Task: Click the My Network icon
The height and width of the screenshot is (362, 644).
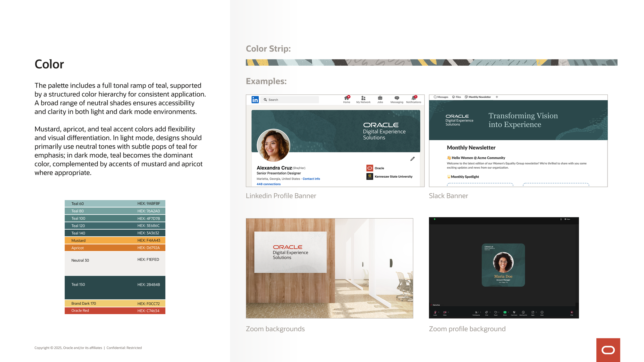Action: (363, 98)
